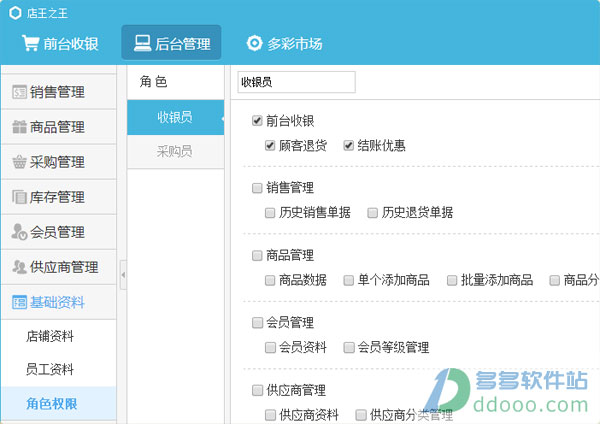Check the 单个添加商品 checkbox
The height and width of the screenshot is (424, 600).
coord(348,280)
